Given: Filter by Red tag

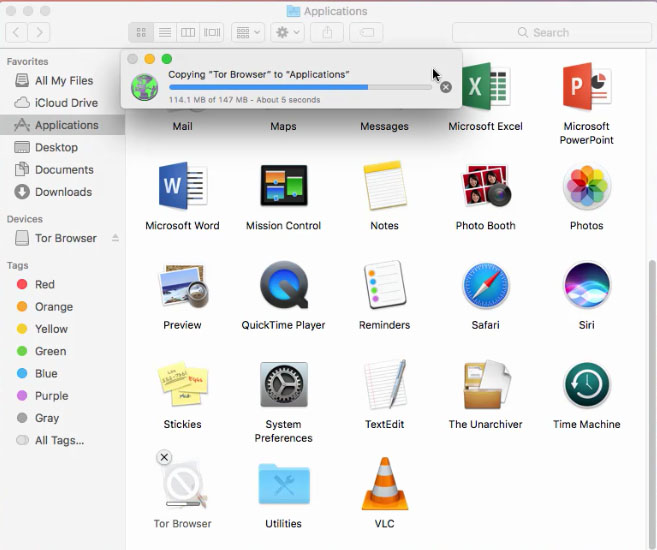Looking at the screenshot, I should pos(62,284).
